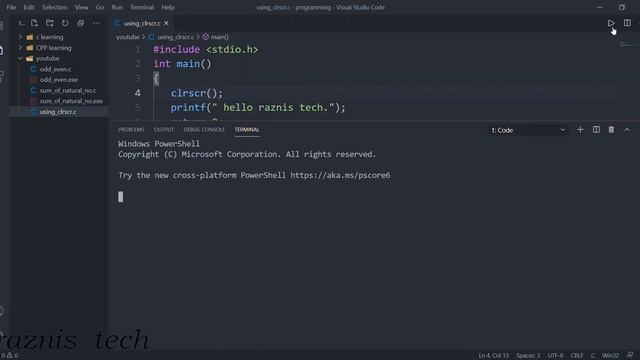Select odd_even.exe in the explorer
Image resolution: width=640 pixels, height=360 pixels.
(x=59, y=80)
